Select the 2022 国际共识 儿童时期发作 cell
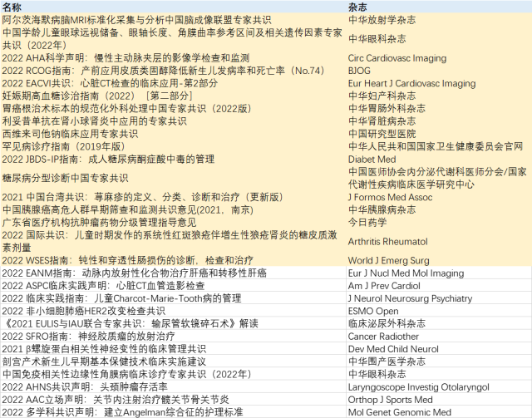The image size is (532, 418). click(173, 241)
